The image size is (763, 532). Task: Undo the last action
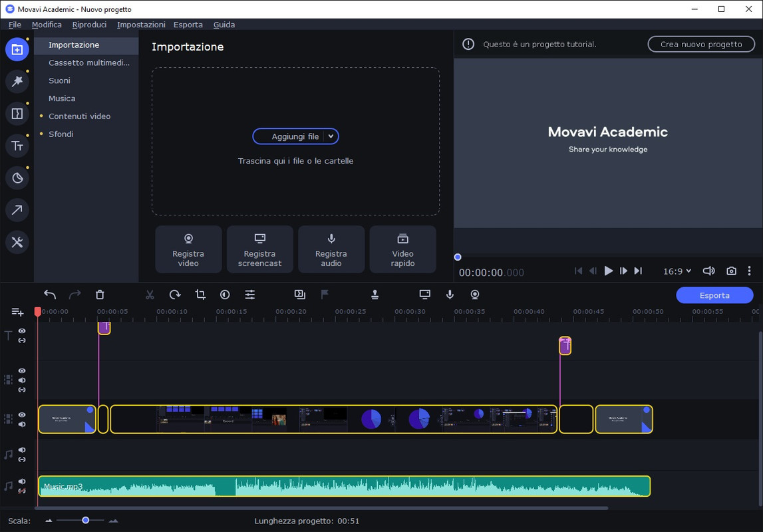click(50, 295)
